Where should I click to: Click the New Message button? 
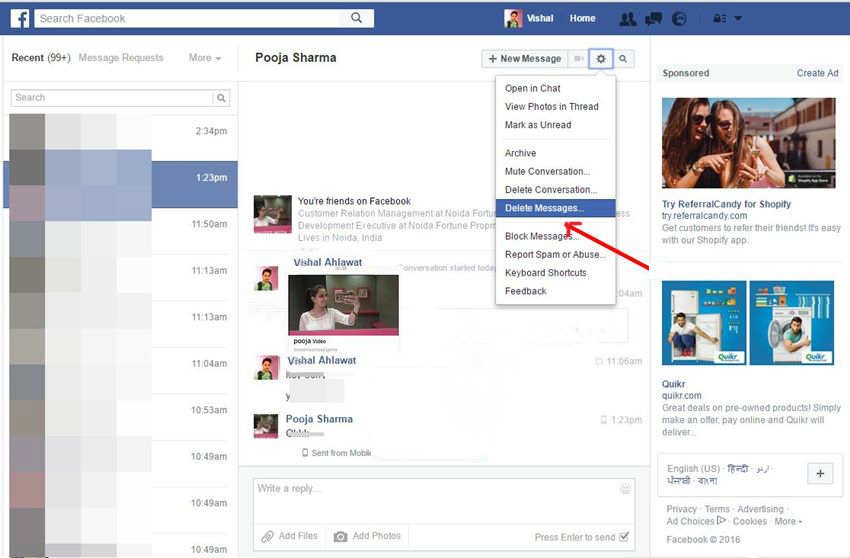tap(524, 59)
